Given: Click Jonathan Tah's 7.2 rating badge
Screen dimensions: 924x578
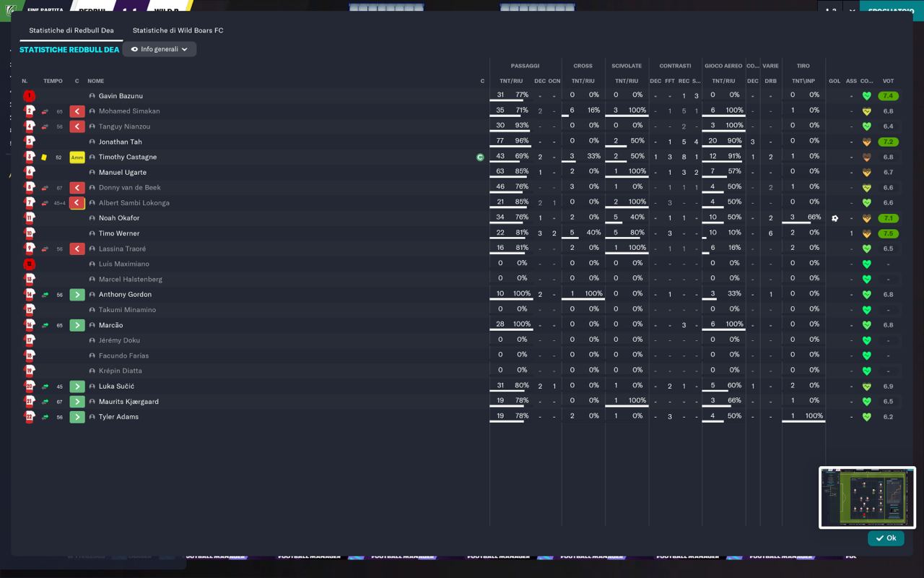Looking at the screenshot, I should [x=888, y=142].
